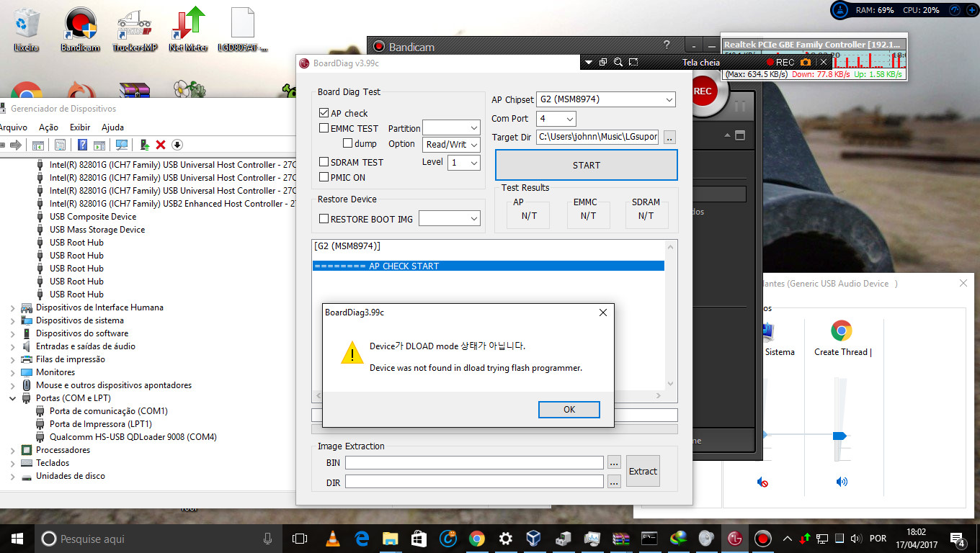The height and width of the screenshot is (553, 980).
Task: Enable SDRAM TEST checkbox
Action: (324, 162)
